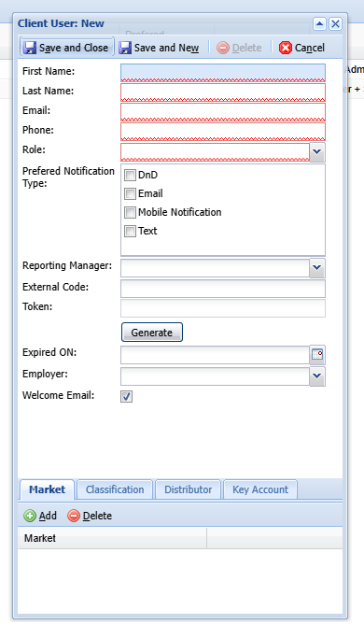364x638 pixels.
Task: Sort by the Market column header
Action: 112,538
